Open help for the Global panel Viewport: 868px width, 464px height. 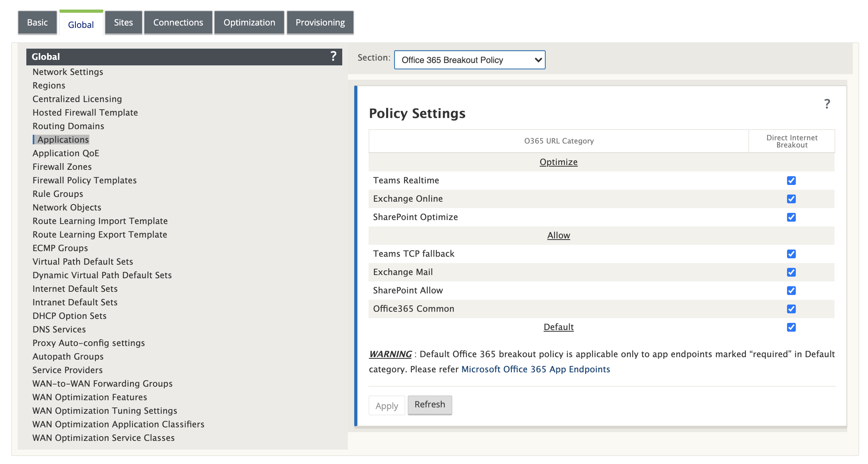pyautogui.click(x=333, y=56)
